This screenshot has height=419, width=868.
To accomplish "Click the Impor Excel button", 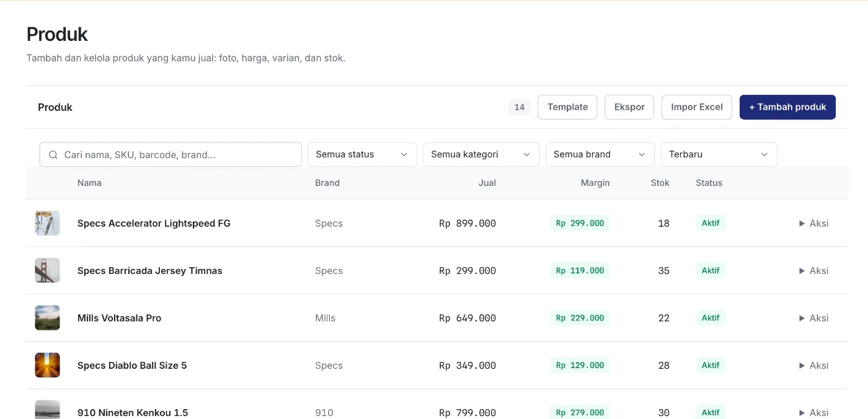I will pyautogui.click(x=697, y=107).
